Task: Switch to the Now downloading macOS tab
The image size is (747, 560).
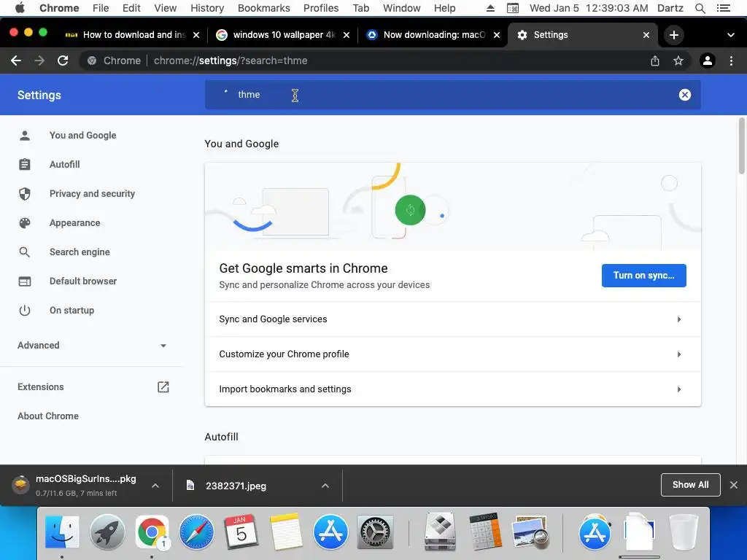Action: (433, 35)
